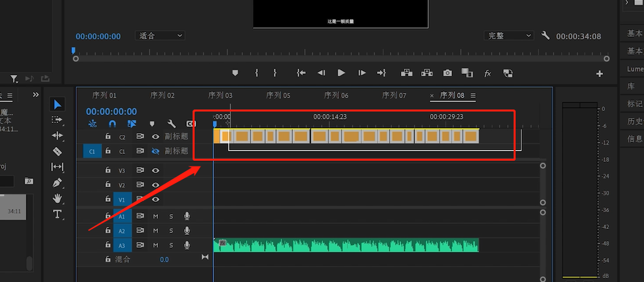Switch to 序列 05 tab
644x282 pixels.
click(278, 95)
